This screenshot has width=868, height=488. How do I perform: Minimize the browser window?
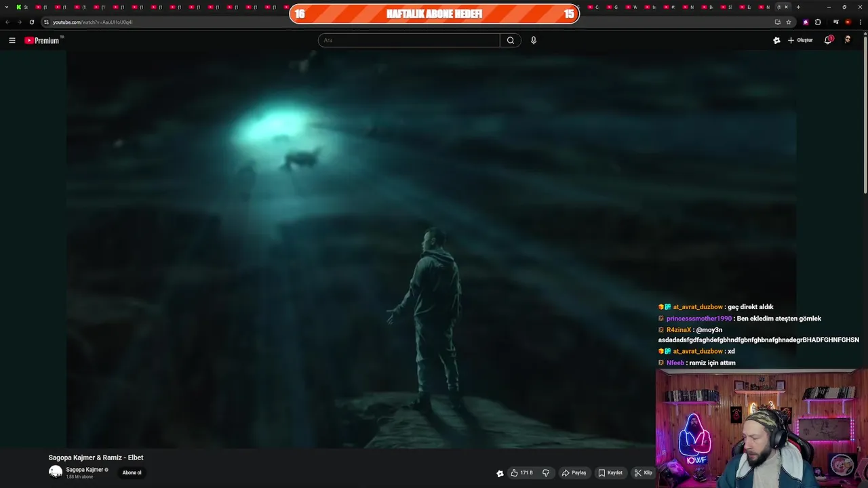829,7
